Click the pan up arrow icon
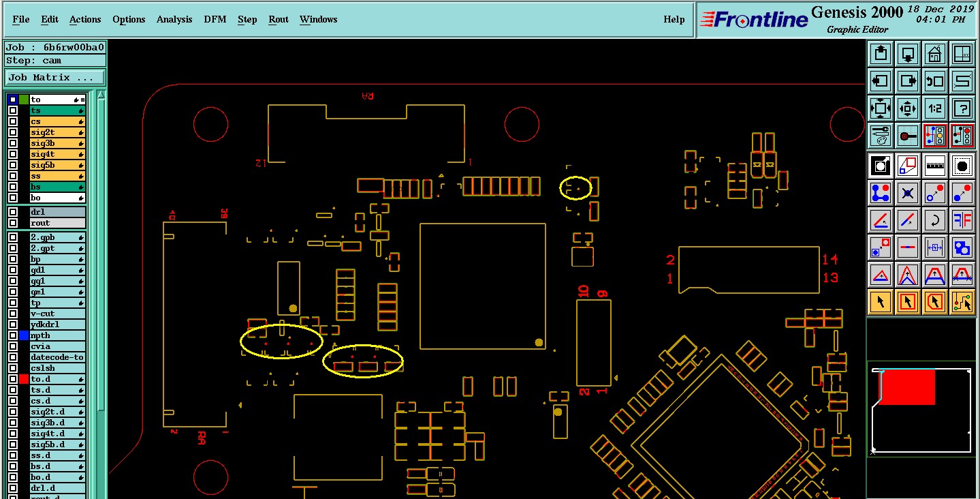 [x=881, y=54]
